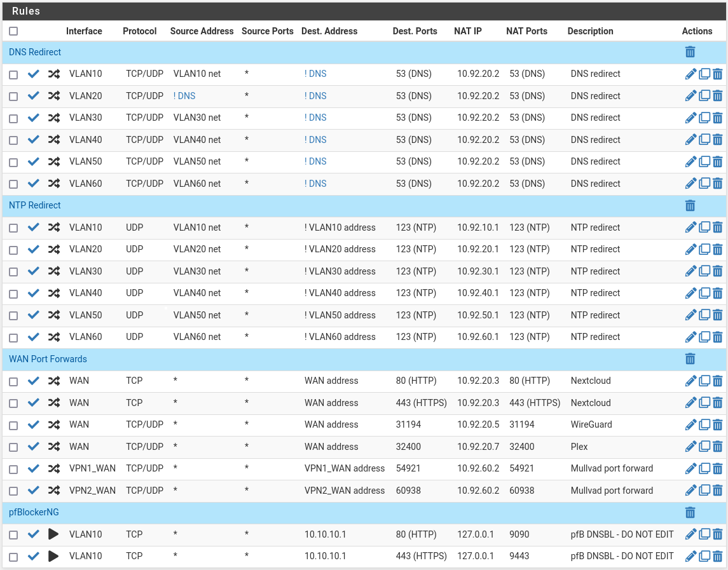
Task: Copy the VPN2_WAN Mullvad port forward rule
Action: pos(704,491)
